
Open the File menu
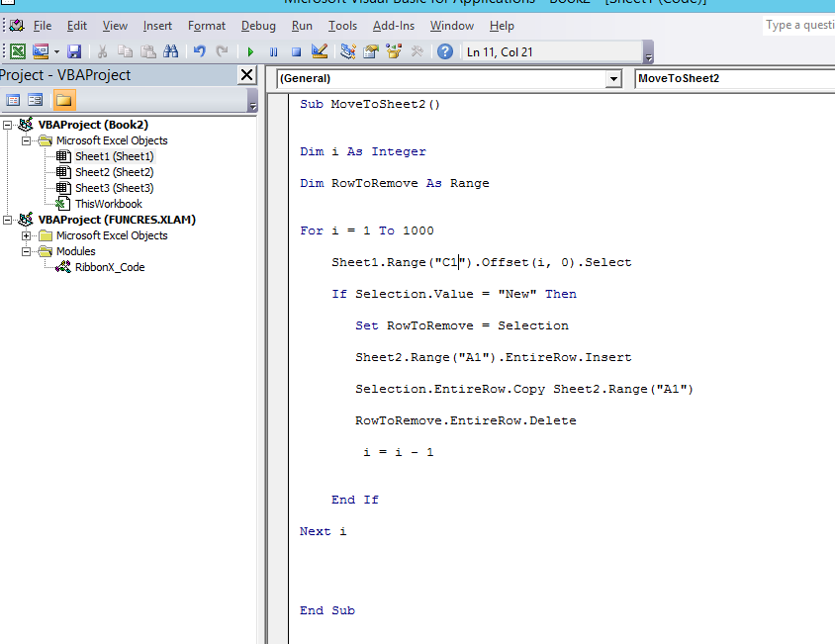43,26
